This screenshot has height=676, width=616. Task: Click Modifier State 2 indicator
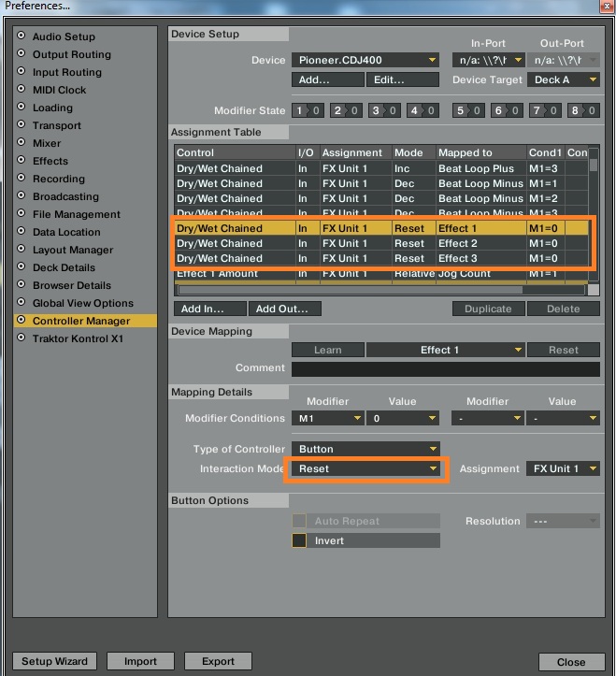[346, 110]
